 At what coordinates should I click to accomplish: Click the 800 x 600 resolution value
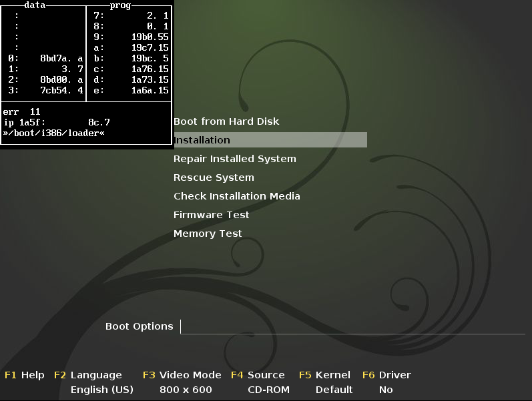click(x=186, y=390)
